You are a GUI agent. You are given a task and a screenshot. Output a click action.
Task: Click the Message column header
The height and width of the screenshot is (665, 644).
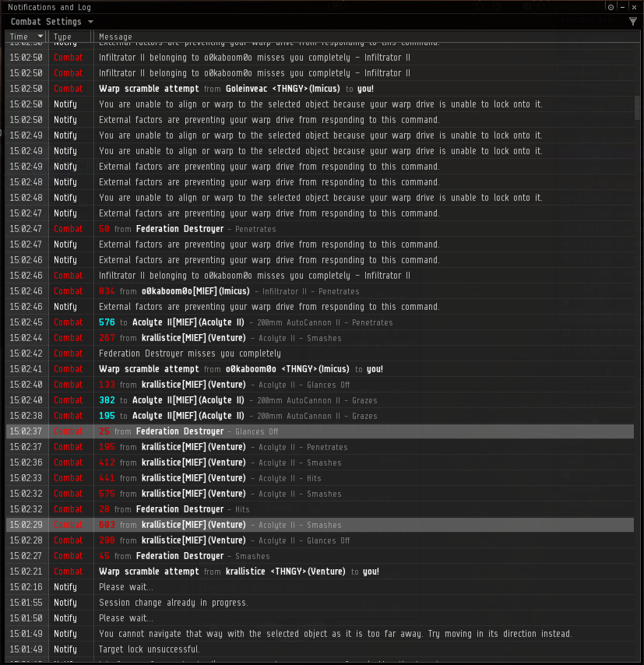(x=365, y=37)
